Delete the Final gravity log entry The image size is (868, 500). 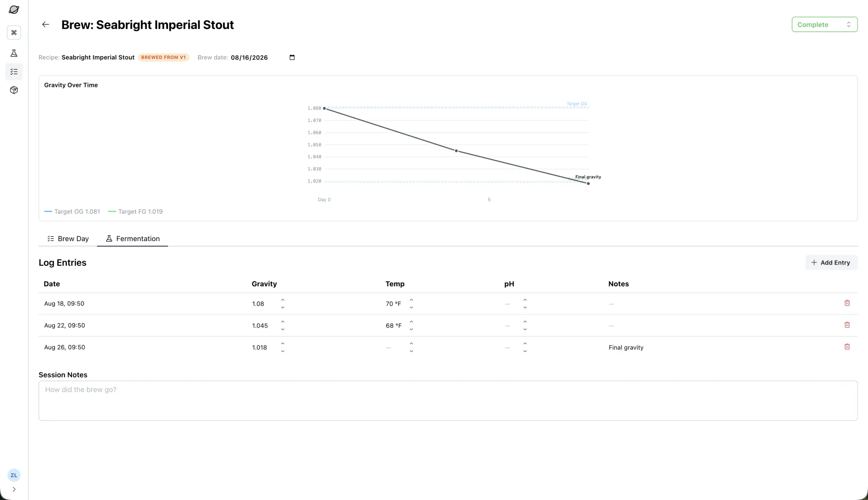[847, 347]
